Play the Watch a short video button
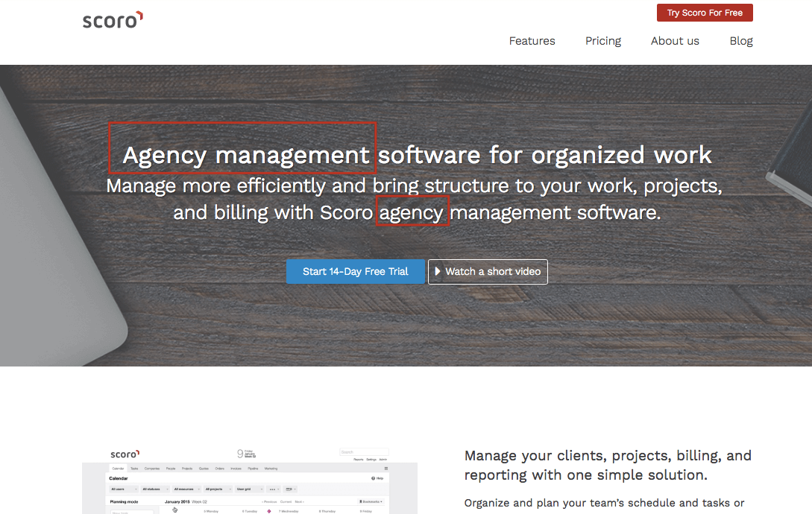Screen dimensions: 812x514 click(x=488, y=272)
